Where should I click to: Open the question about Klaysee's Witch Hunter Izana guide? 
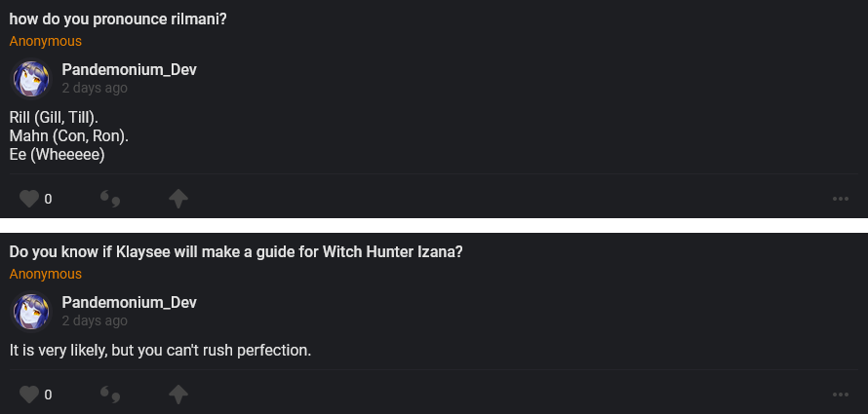click(x=236, y=251)
